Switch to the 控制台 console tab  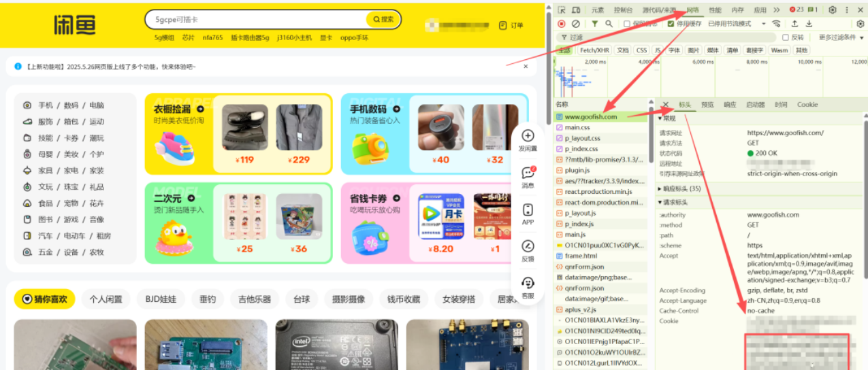click(622, 10)
